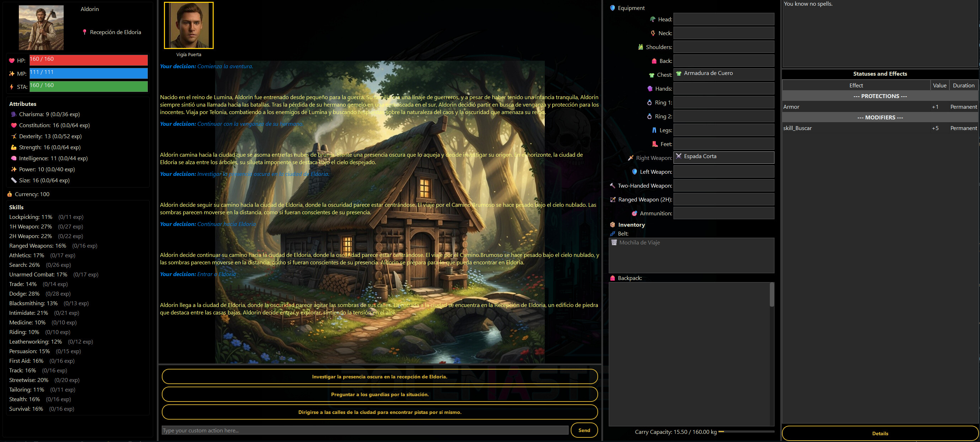
Task: Click the Inventory section icon
Action: 612,225
